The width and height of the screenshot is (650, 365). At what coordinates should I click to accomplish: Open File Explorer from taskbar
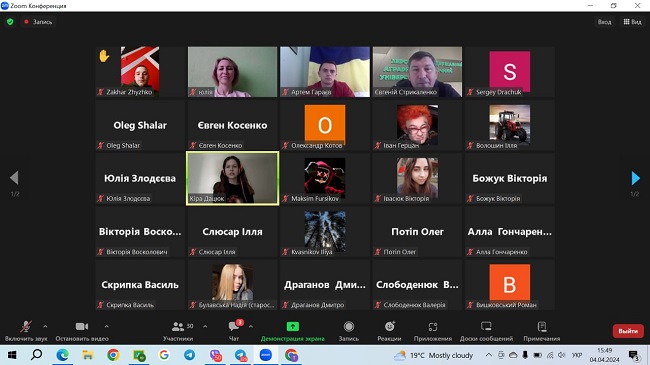87,355
